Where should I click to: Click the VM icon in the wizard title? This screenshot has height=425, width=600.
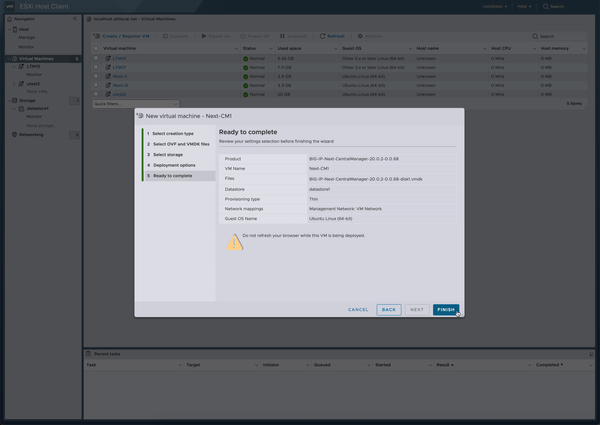[141, 117]
